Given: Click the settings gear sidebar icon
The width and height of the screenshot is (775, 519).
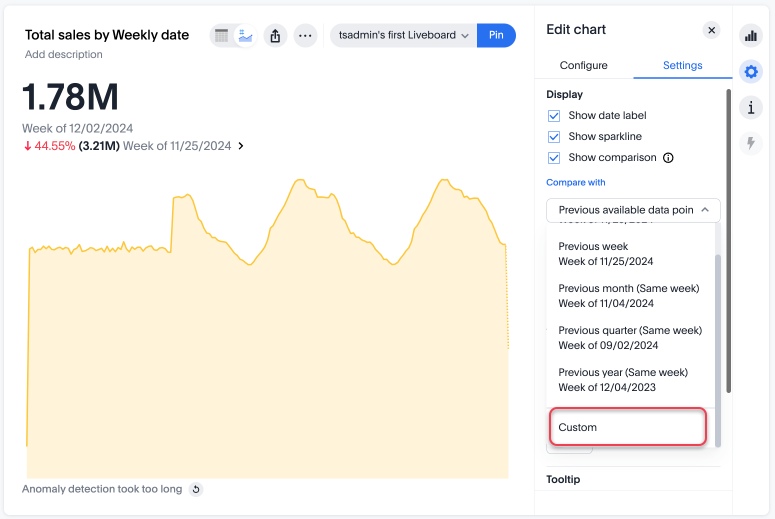Looking at the screenshot, I should click(x=750, y=72).
